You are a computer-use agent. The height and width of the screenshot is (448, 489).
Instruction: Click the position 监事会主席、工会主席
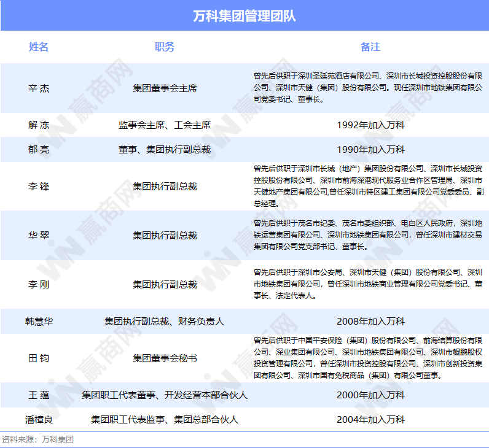[x=165, y=125]
